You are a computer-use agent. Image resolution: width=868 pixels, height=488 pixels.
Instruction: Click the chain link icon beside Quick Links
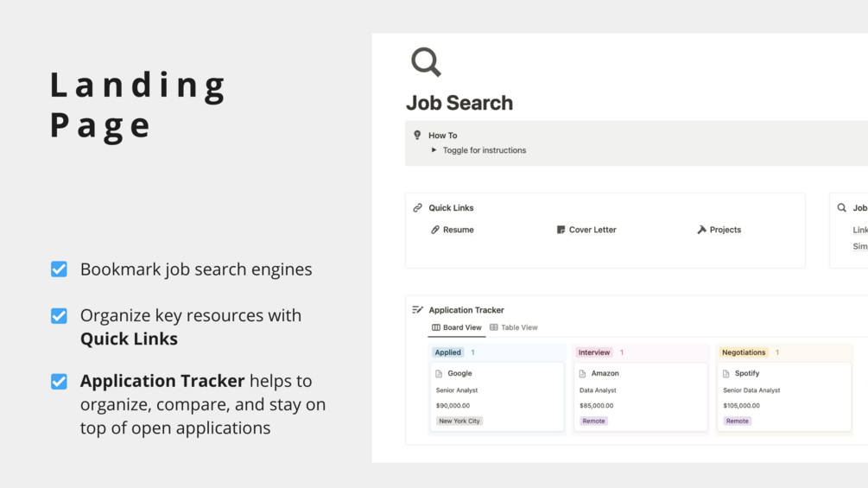click(417, 208)
